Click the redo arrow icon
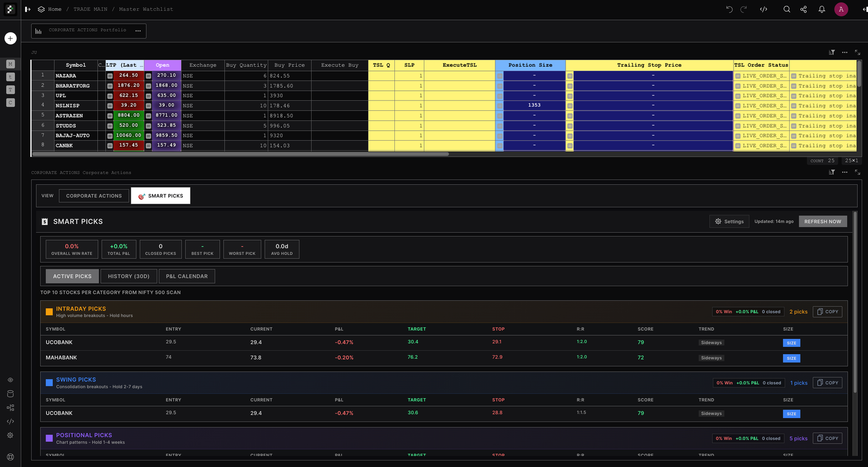 click(x=744, y=9)
